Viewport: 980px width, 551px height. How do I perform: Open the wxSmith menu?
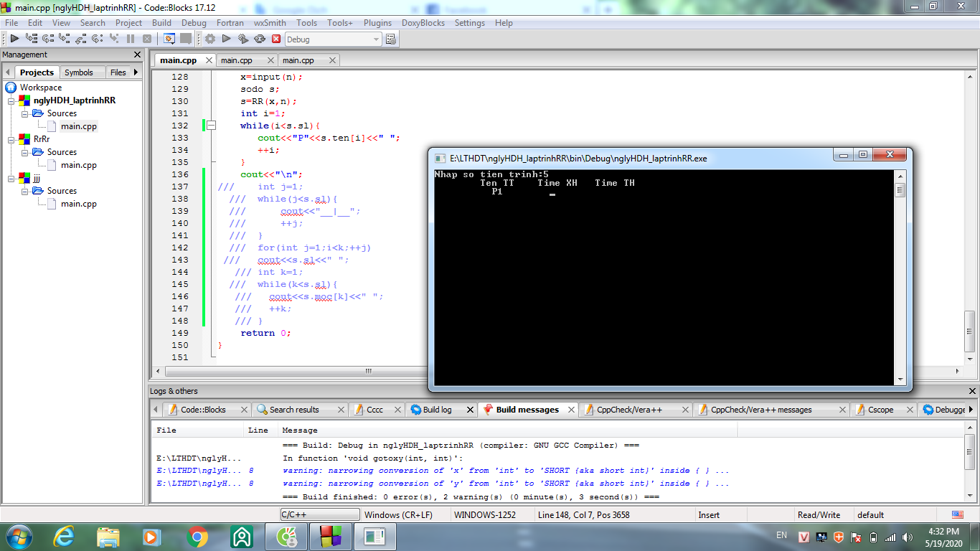270,23
